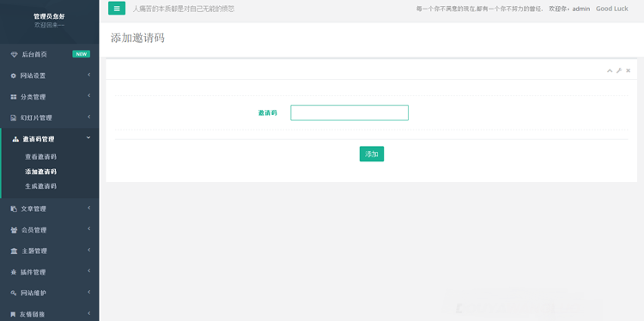
Task: Click the key icon beside 网站维护
Action: point(14,294)
